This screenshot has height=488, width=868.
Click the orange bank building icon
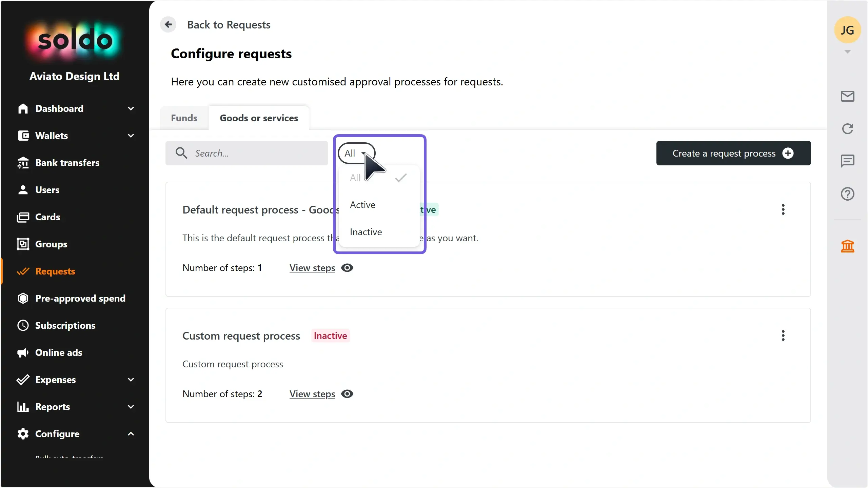coord(847,246)
